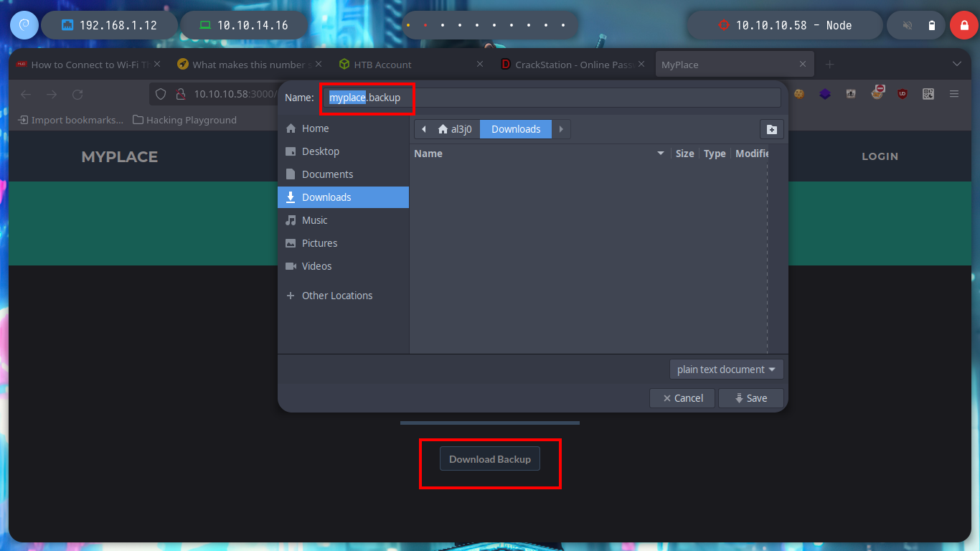
Task: Click the gray picture extension icon
Action: (851, 93)
